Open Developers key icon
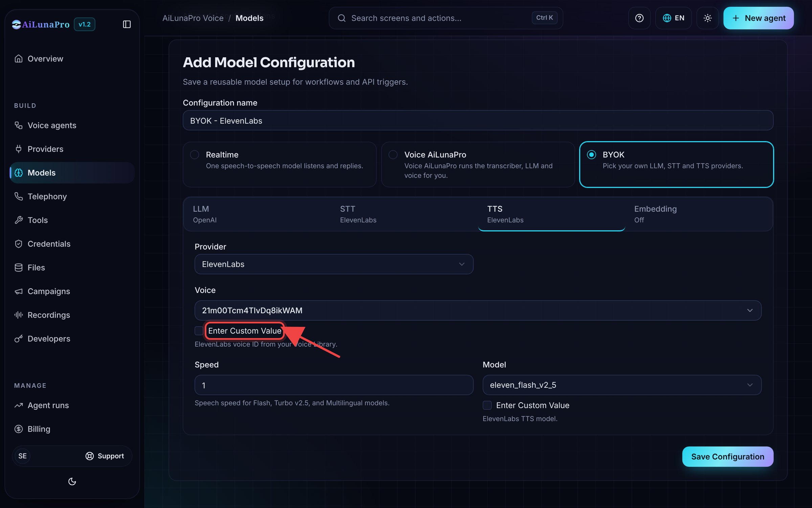 tap(19, 339)
